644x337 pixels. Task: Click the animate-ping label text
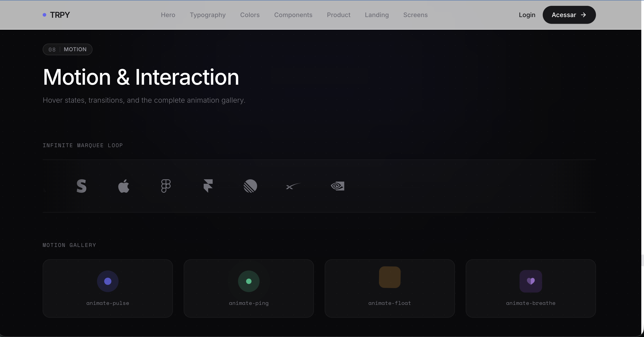click(249, 303)
